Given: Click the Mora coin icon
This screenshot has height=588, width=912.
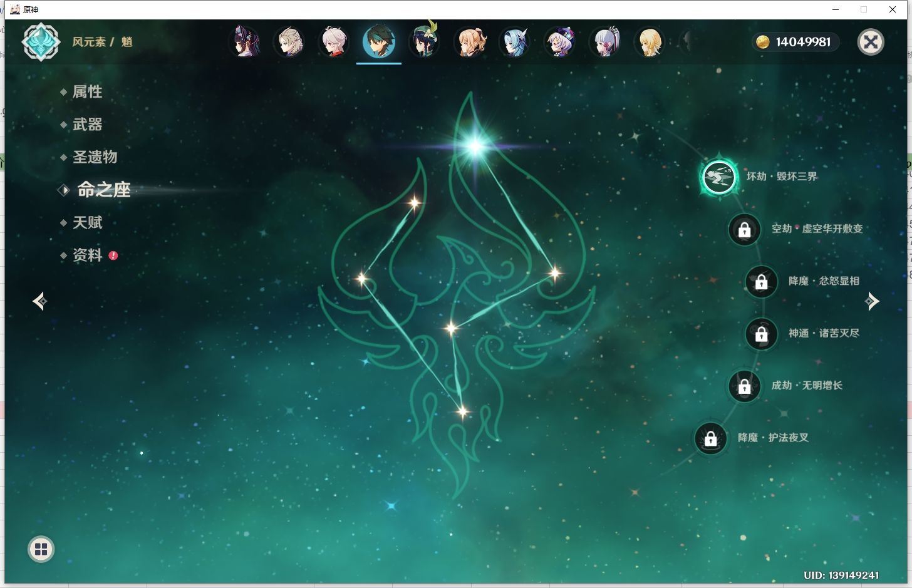Looking at the screenshot, I should click(x=762, y=42).
